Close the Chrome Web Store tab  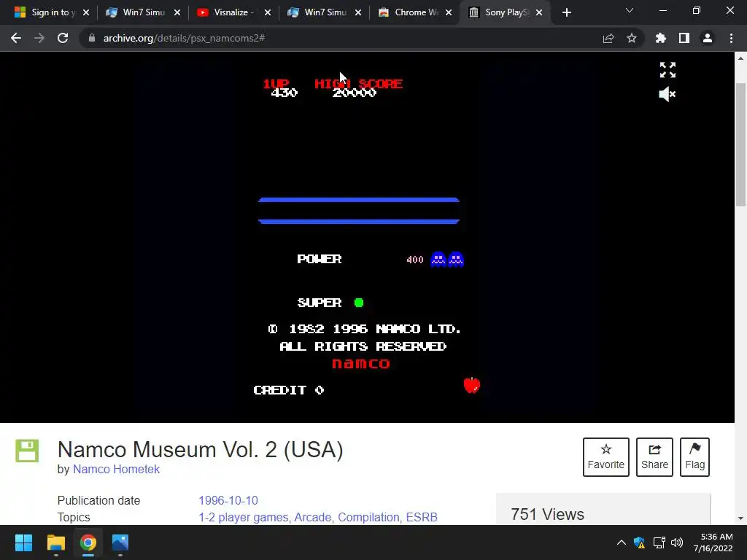pos(449,12)
